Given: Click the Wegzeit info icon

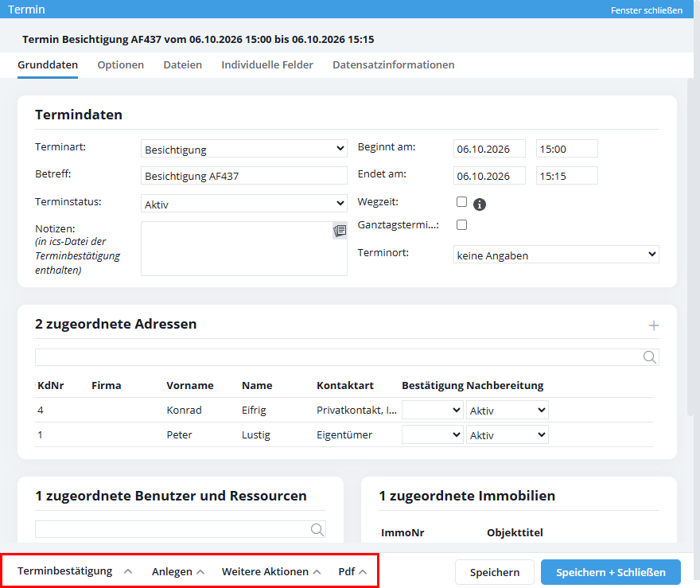Looking at the screenshot, I should [x=480, y=204].
